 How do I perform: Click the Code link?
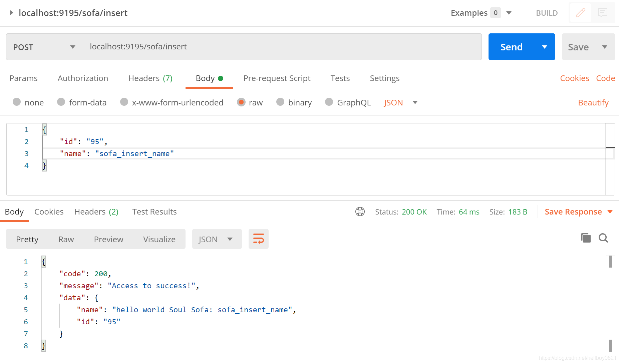[x=605, y=78]
